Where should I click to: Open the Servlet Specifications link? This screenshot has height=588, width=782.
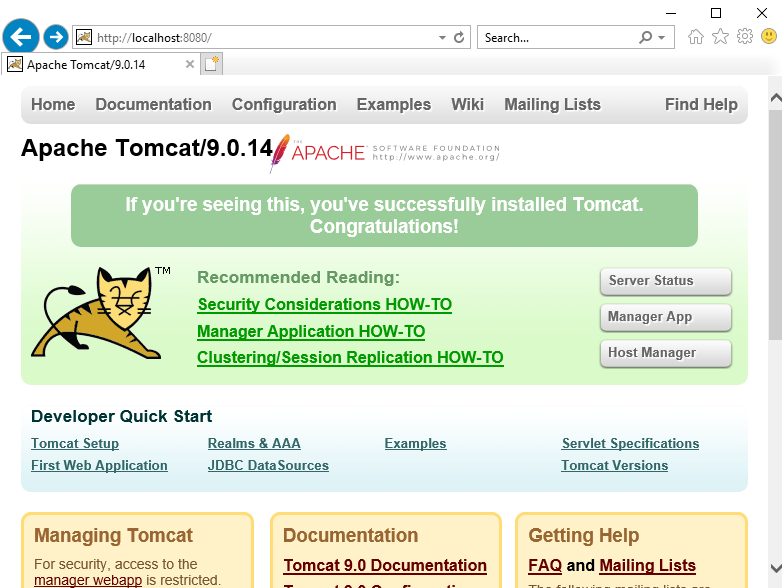[x=630, y=443]
